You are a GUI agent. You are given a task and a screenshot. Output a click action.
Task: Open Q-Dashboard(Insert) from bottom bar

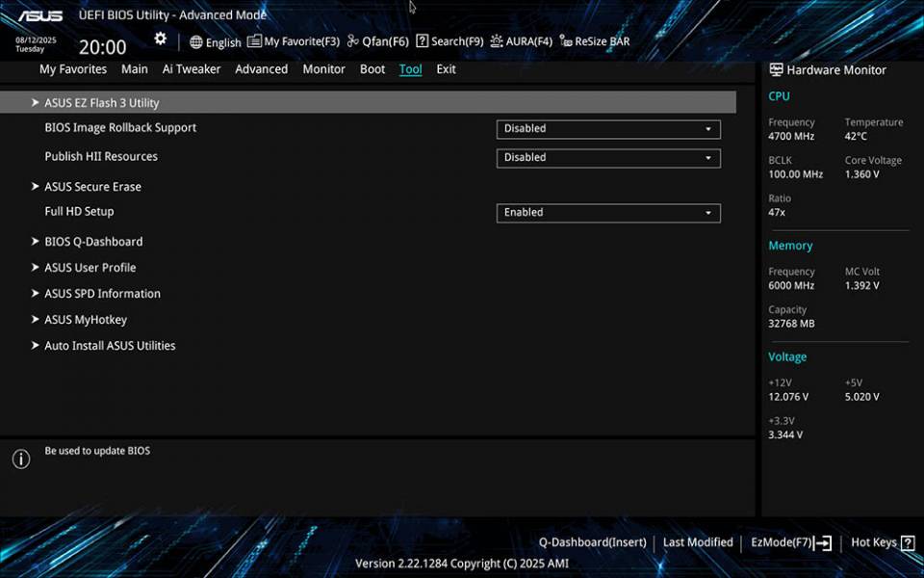592,542
